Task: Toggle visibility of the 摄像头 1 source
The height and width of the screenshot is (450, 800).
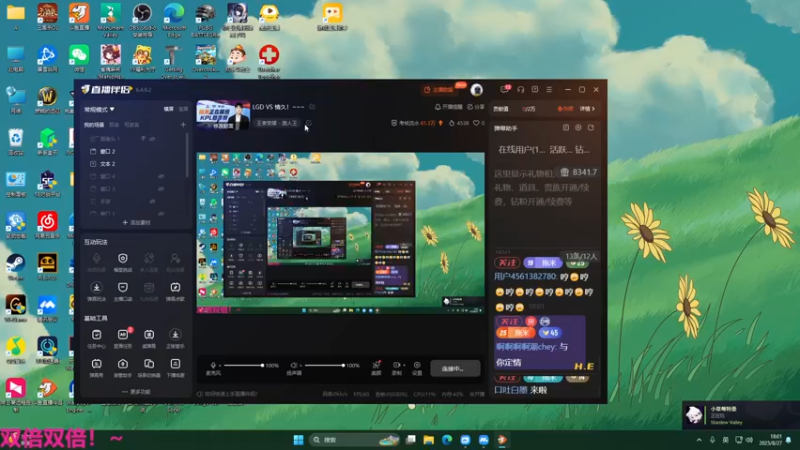Action: pyautogui.click(x=153, y=139)
